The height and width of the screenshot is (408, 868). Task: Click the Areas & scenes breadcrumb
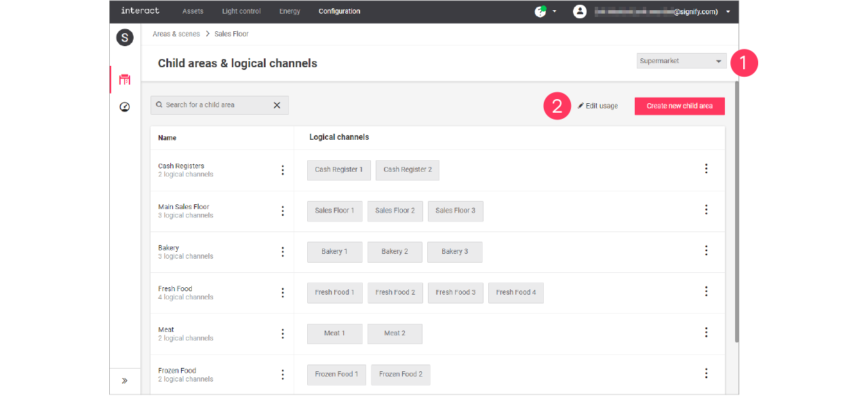pos(176,34)
